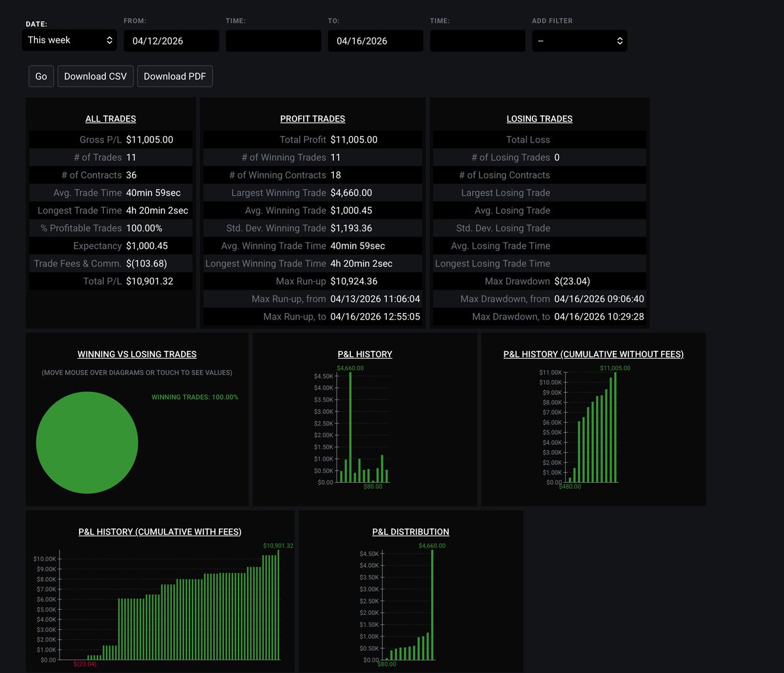784x673 pixels.
Task: Click P&L History (Cumulative Without Fees) title
Action: 593,354
